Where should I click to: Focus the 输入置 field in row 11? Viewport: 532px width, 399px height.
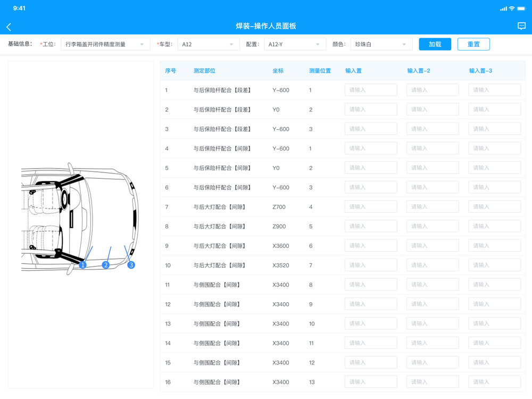click(371, 285)
